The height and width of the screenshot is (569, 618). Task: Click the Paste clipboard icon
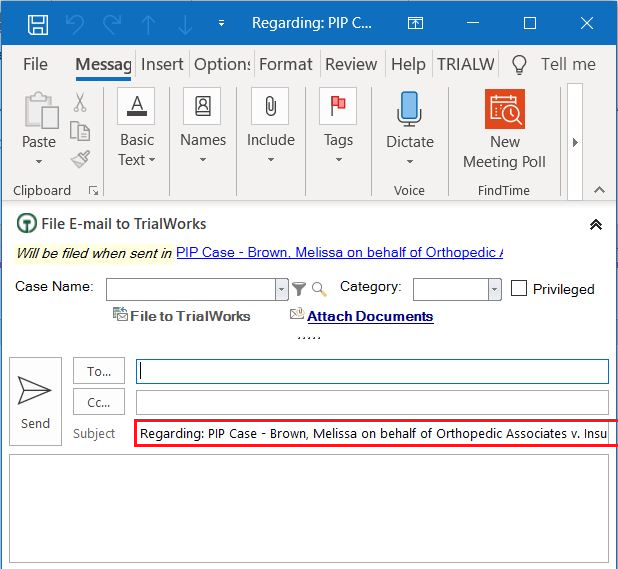click(41, 111)
